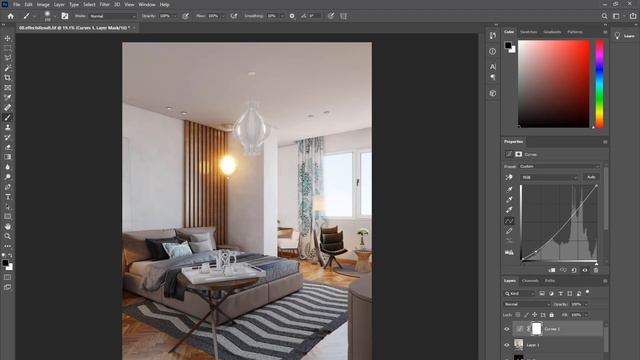Select the Type tool
Image resolution: width=640 pixels, height=360 pixels.
point(8,197)
